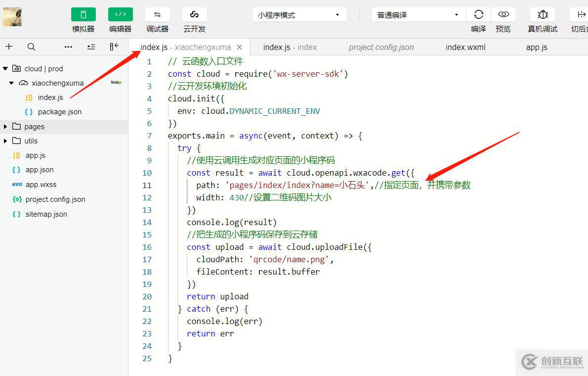Click the user avatar thumbnail
This screenshot has height=376, width=588.
[12, 17]
